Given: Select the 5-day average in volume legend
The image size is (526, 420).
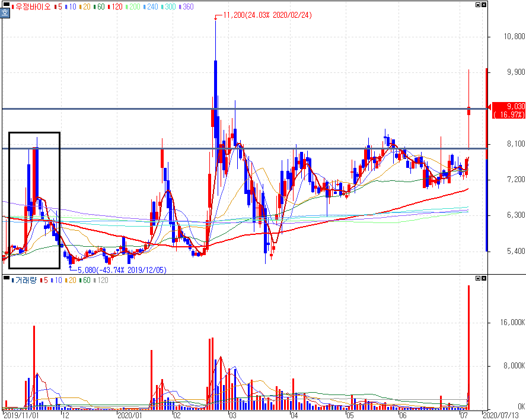Looking at the screenshot, I should click(44, 280).
